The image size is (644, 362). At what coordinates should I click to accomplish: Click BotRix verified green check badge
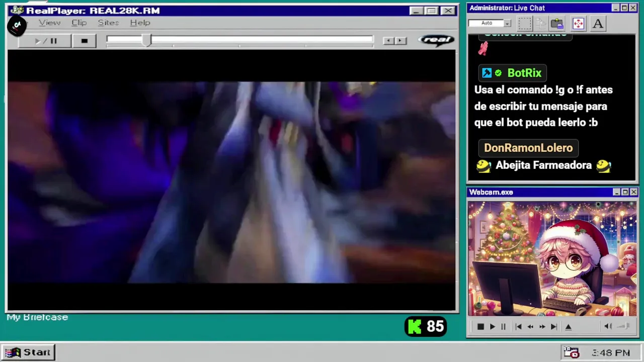[x=498, y=73]
